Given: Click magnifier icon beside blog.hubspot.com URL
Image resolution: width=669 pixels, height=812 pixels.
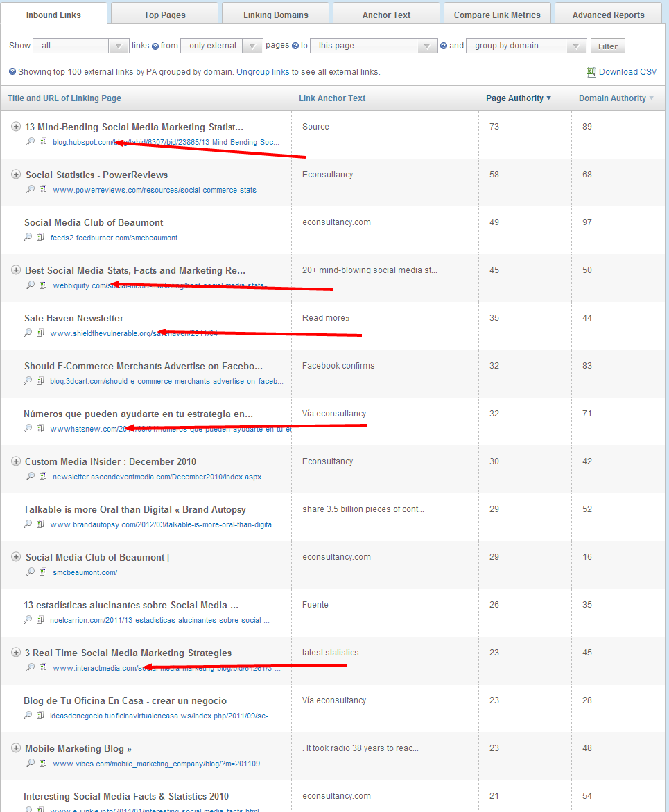Looking at the screenshot, I should pos(31,142).
